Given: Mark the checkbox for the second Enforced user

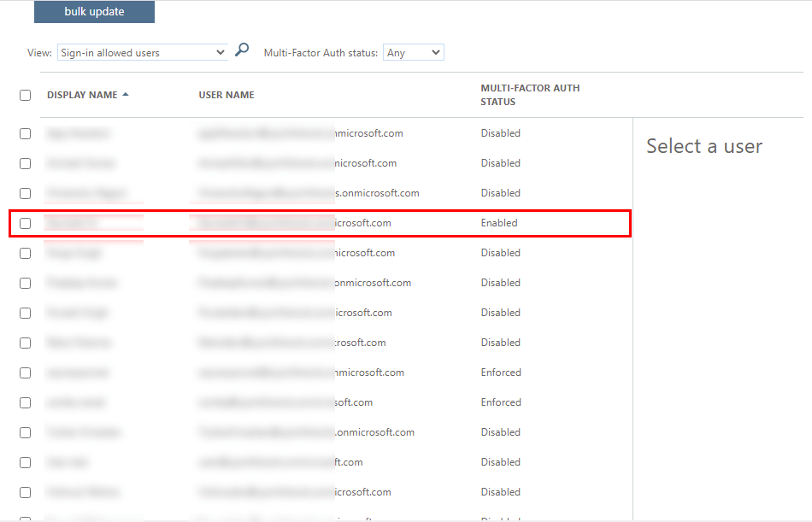Looking at the screenshot, I should coord(26,402).
